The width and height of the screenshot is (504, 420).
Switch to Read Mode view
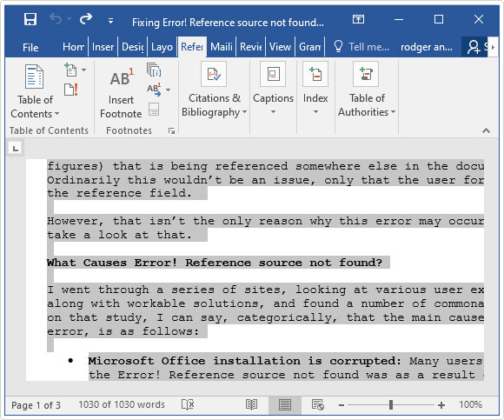251,404
